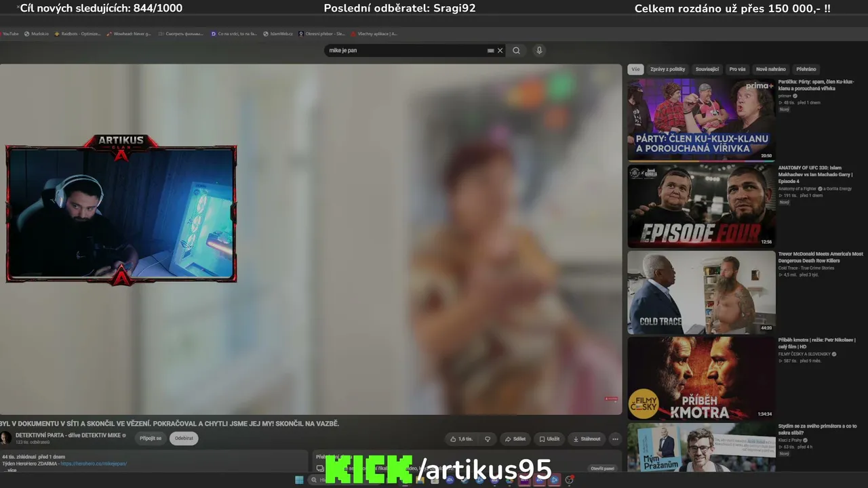The image size is (868, 488).
Task: Click the Otevřít panel button
Action: click(602, 468)
